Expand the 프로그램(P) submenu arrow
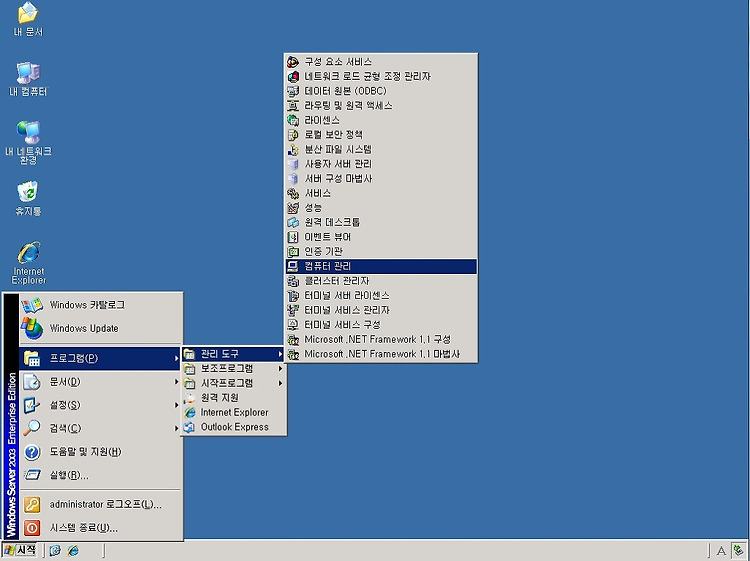This screenshot has height=561, width=750. pyautogui.click(x=176, y=358)
